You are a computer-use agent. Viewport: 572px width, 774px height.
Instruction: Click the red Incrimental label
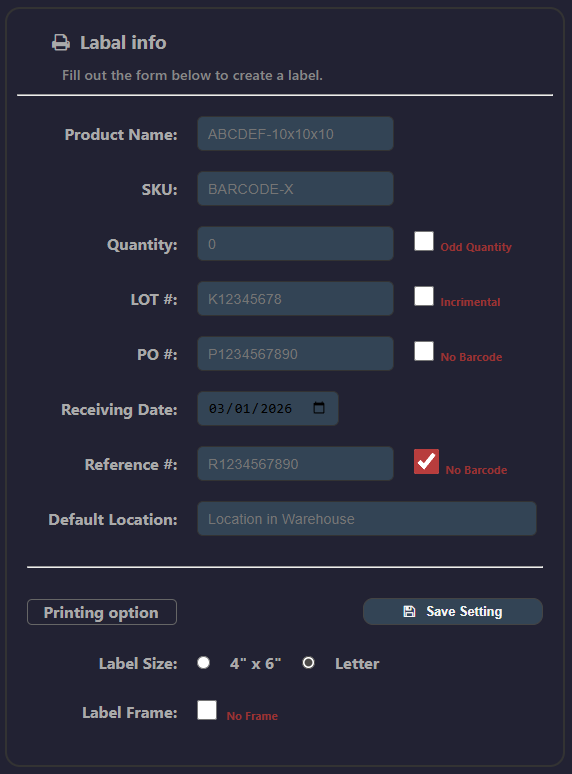(470, 302)
